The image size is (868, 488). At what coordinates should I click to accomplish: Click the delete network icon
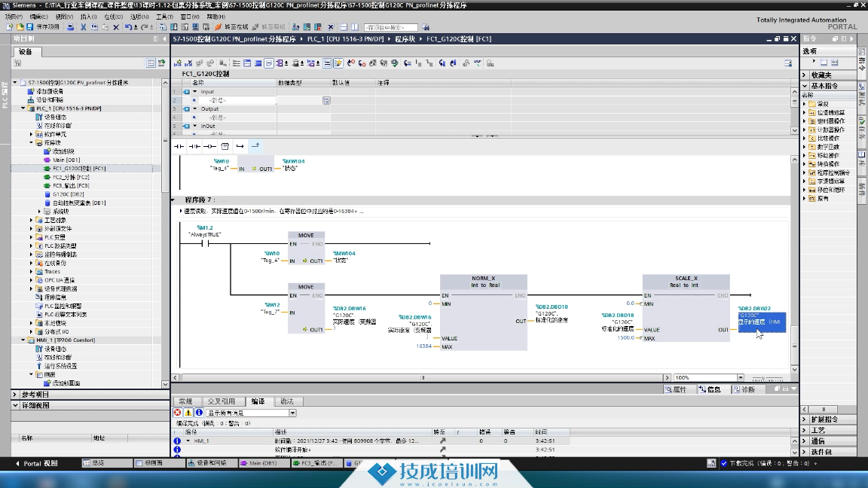coord(189,63)
